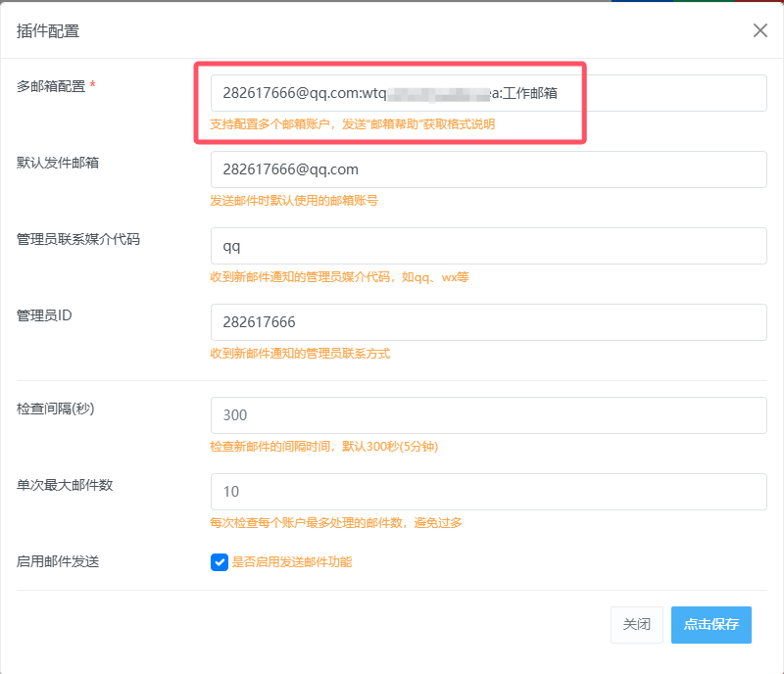Focus the 检查间隔(秒) input field
Viewport: 784px width, 674px height.
click(x=488, y=414)
